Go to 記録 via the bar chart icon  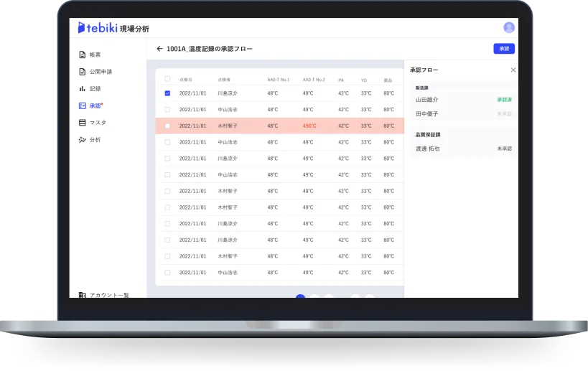[95, 88]
